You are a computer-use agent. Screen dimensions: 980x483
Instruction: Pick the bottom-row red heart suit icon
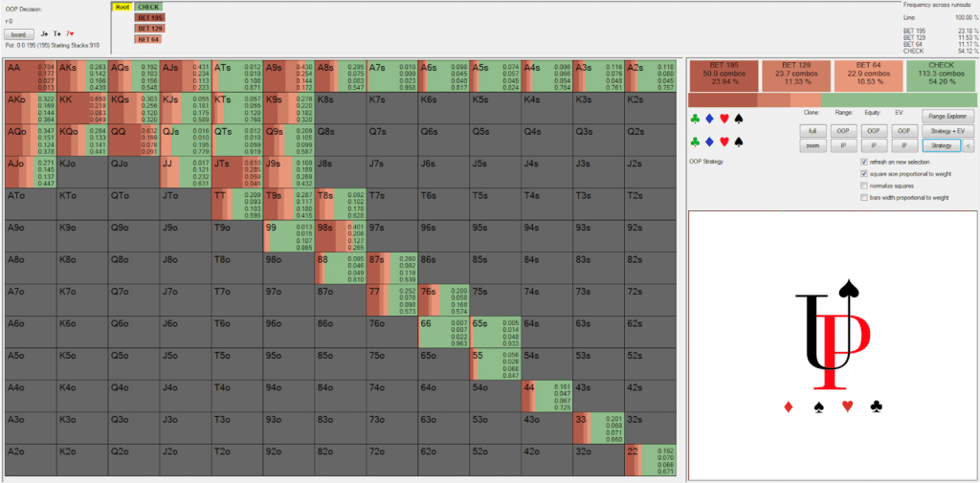(724, 142)
